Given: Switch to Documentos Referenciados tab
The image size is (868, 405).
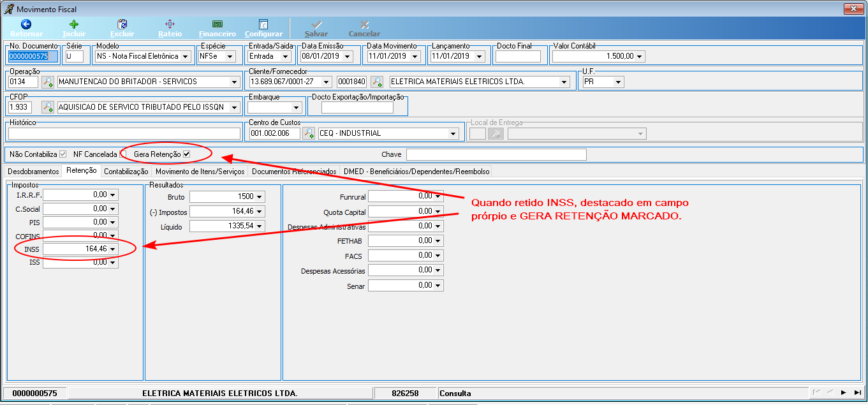Looking at the screenshot, I should [x=294, y=172].
